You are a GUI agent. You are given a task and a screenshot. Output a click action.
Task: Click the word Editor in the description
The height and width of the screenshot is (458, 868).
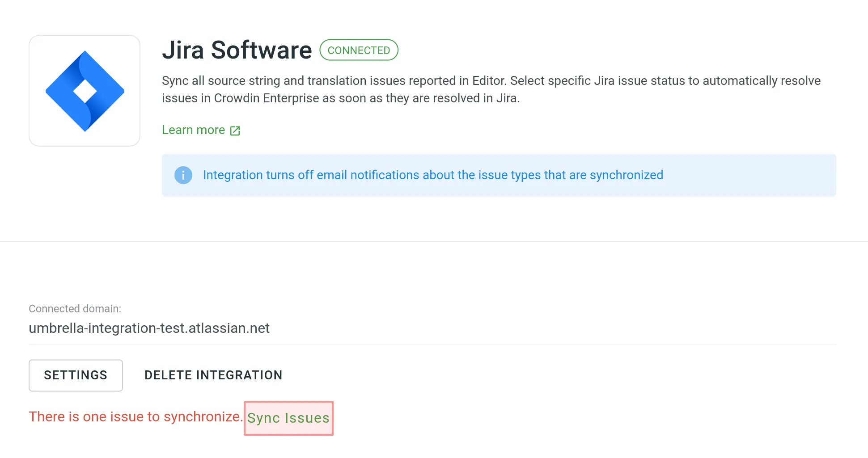tap(489, 81)
